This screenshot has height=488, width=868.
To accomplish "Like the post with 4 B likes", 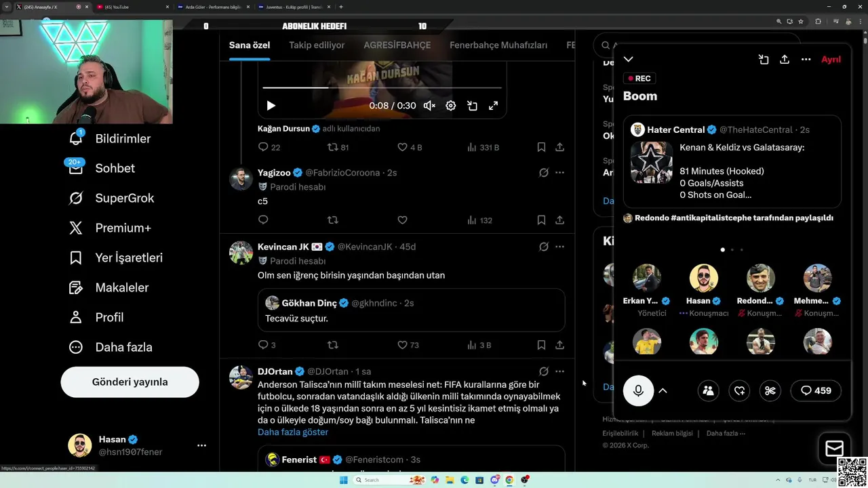I will point(410,147).
